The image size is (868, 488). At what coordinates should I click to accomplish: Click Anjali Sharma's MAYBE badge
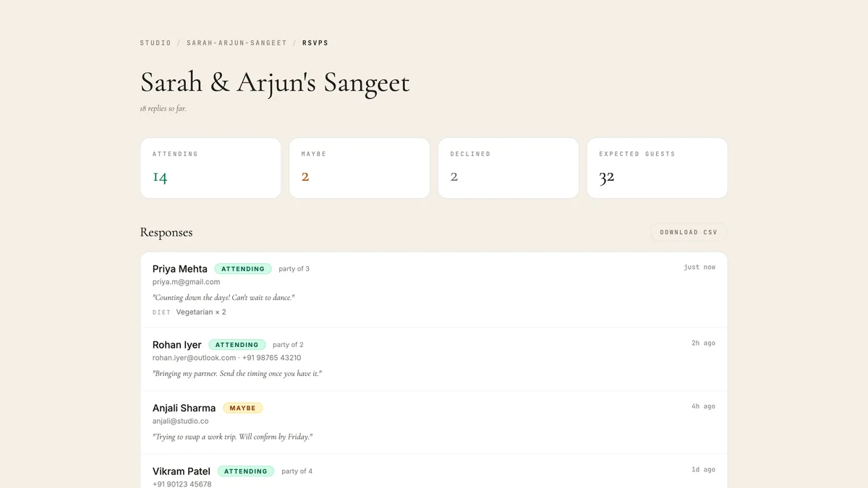[243, 408]
